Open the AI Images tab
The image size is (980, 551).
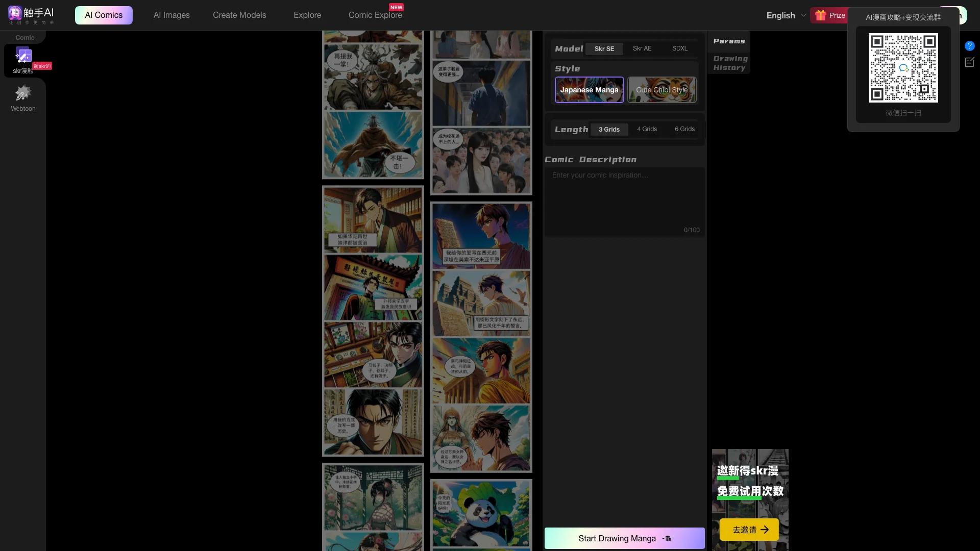(x=171, y=15)
